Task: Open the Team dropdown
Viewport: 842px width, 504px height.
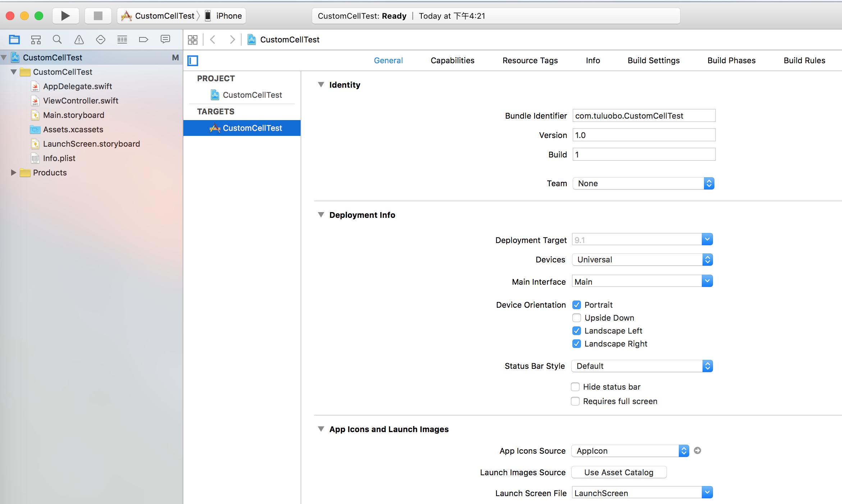Action: (643, 183)
